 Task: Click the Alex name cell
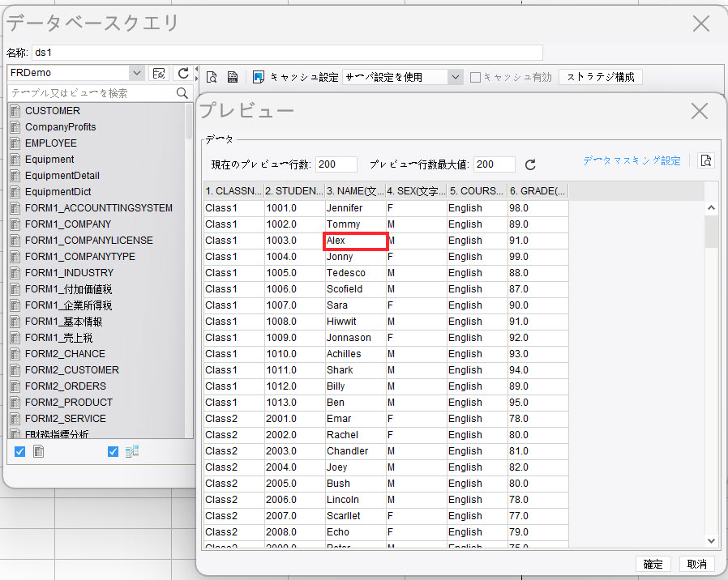pyautogui.click(x=356, y=241)
